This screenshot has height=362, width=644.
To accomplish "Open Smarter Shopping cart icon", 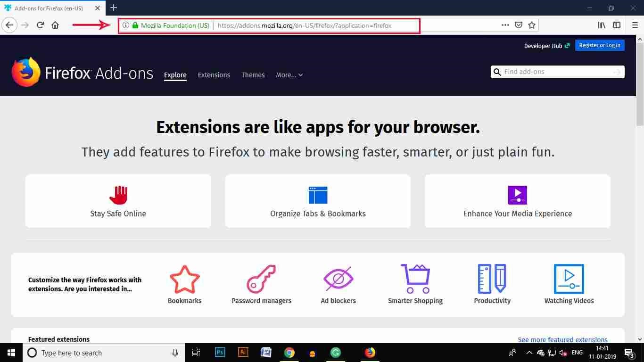I will click(x=415, y=279).
